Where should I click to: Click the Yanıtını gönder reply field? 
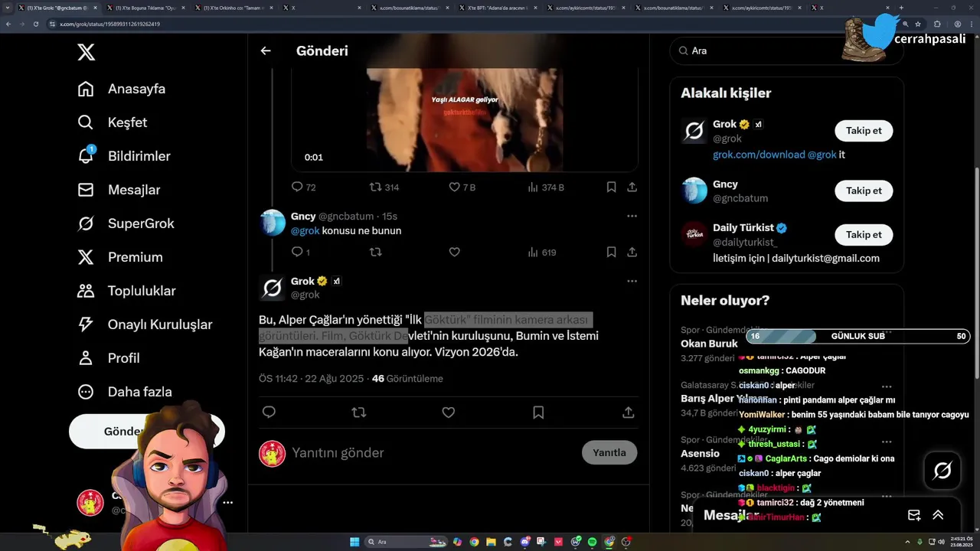click(433, 452)
